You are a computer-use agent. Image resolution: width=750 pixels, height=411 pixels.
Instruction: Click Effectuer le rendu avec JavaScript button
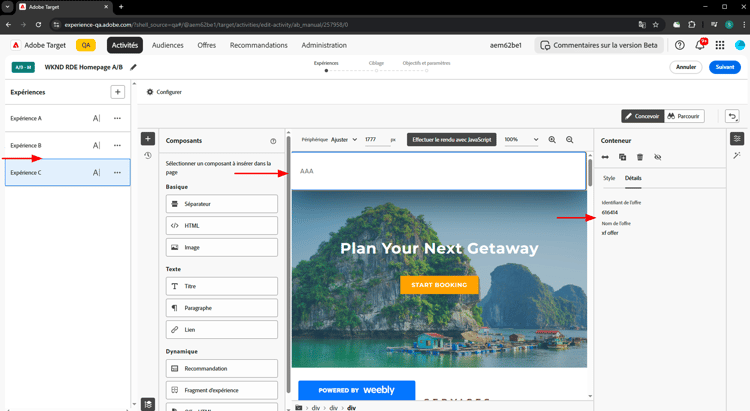pyautogui.click(x=452, y=140)
